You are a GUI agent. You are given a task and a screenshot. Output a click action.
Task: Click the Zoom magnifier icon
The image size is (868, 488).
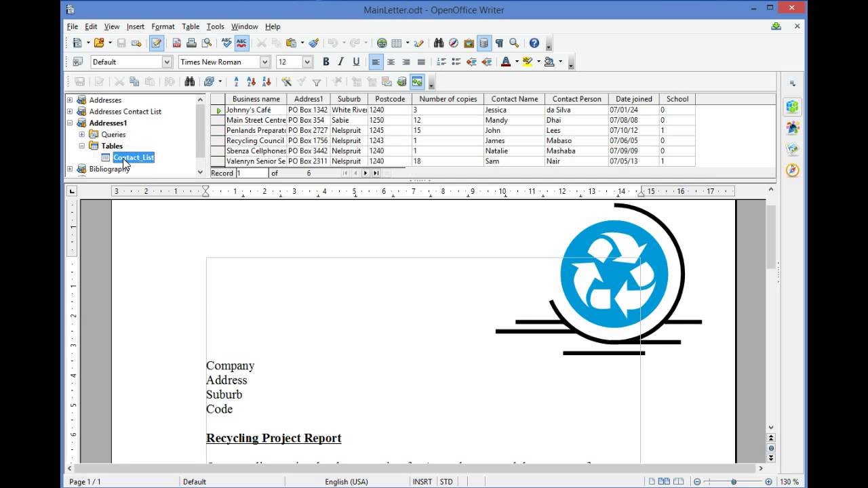514,43
